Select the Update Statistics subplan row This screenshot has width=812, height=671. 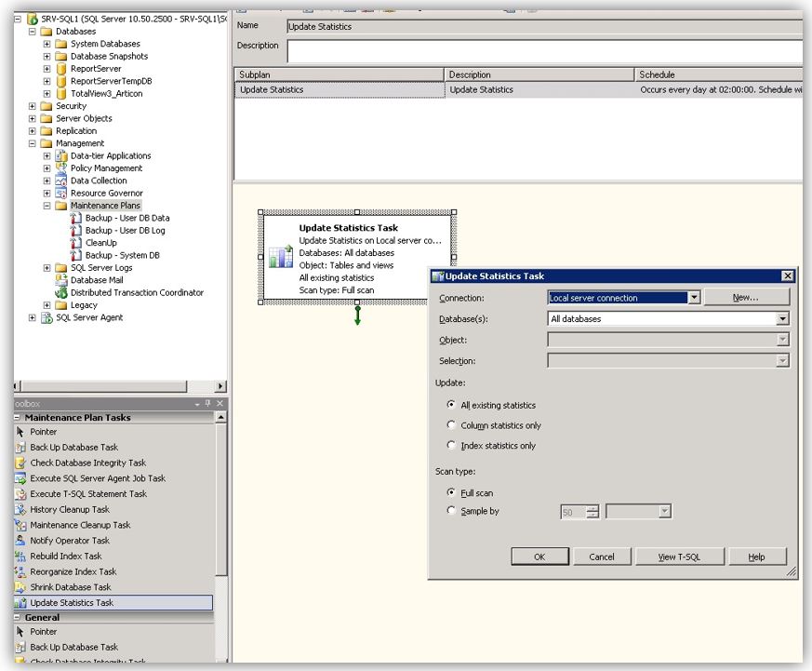pyautogui.click(x=518, y=89)
